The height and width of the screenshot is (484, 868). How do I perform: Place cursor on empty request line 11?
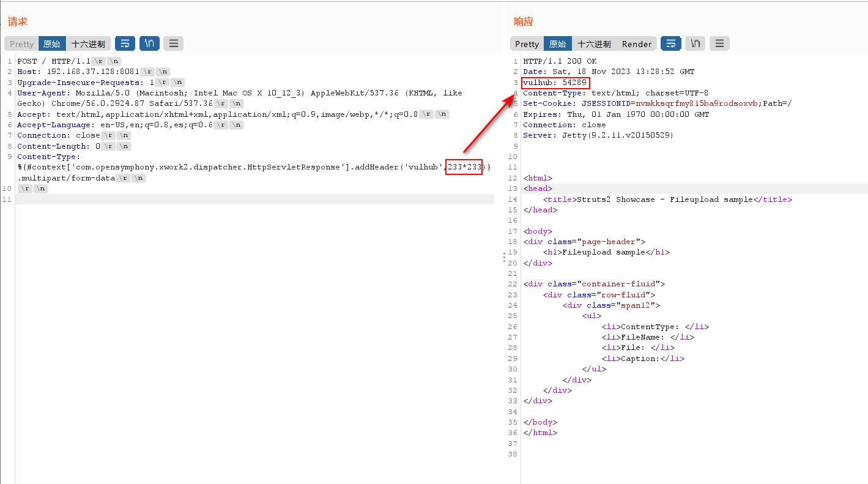pos(254,199)
